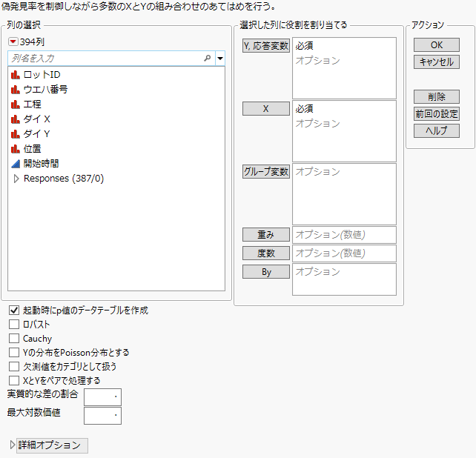Viewport: 476px width, 458px height.
Task: Click the nominal icon beside ロットID
Action: (16, 75)
